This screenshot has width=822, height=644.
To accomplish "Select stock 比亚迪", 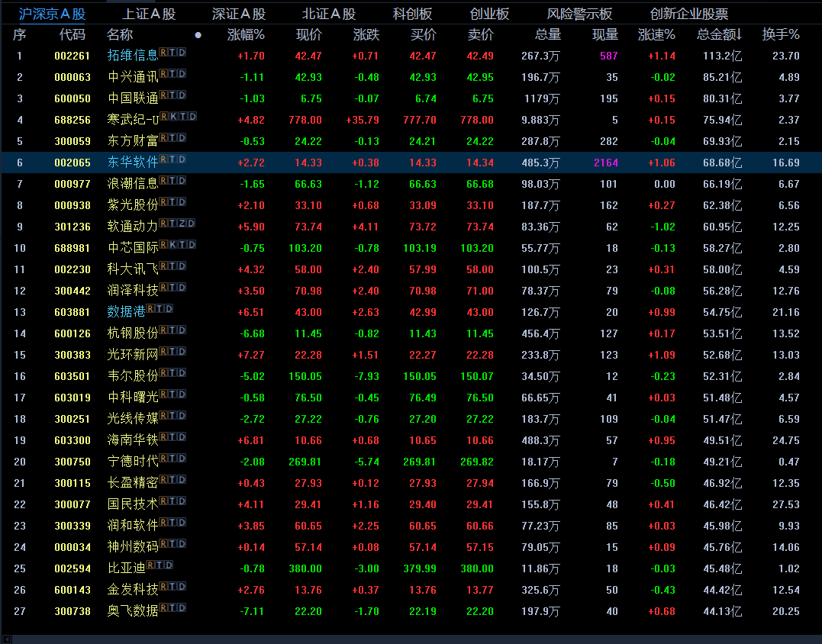I will 127,568.
